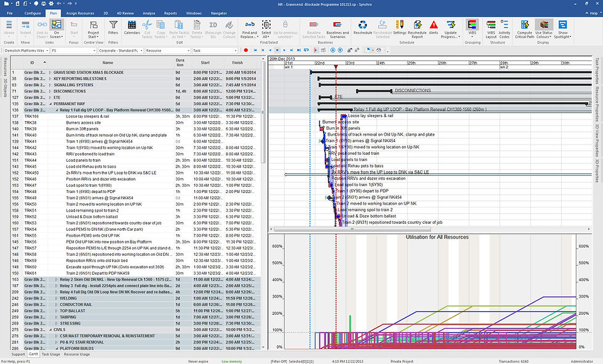Click the Show Spotlight icon
The width and height of the screenshot is (603, 364).
(562, 25)
